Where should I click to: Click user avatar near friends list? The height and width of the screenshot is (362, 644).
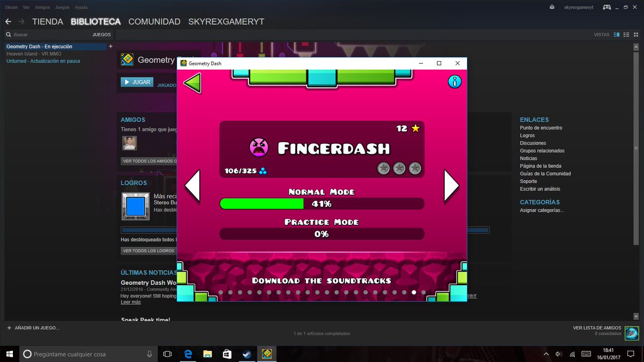tap(632, 333)
